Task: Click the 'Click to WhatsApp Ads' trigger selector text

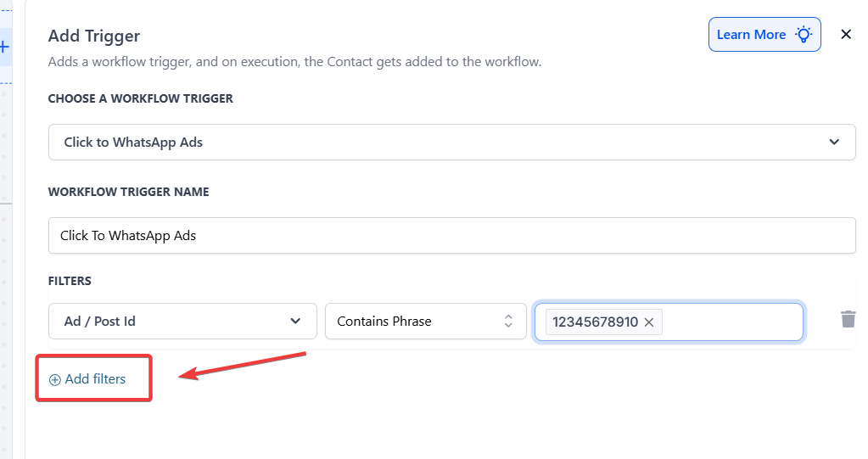Action: pos(133,142)
